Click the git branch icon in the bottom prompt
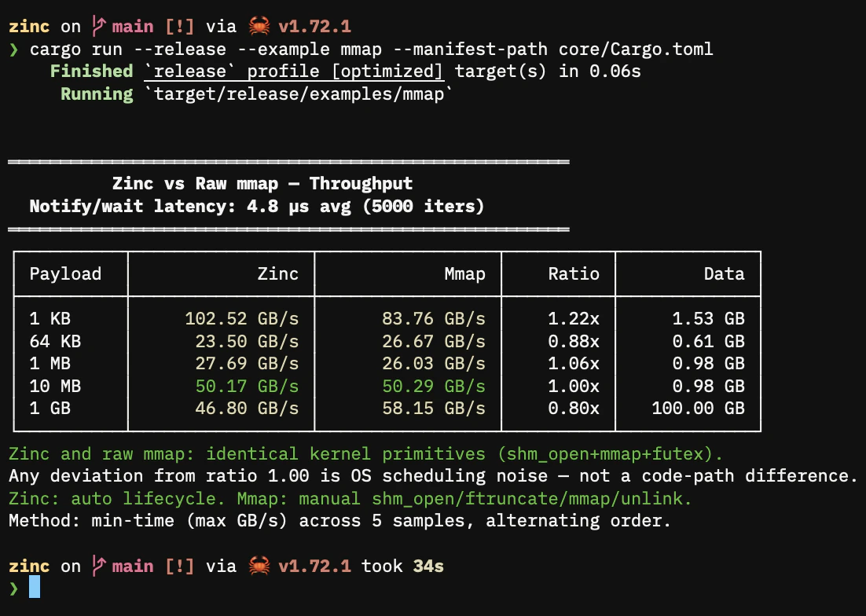Viewport: 866px width, 616px height. (x=98, y=566)
